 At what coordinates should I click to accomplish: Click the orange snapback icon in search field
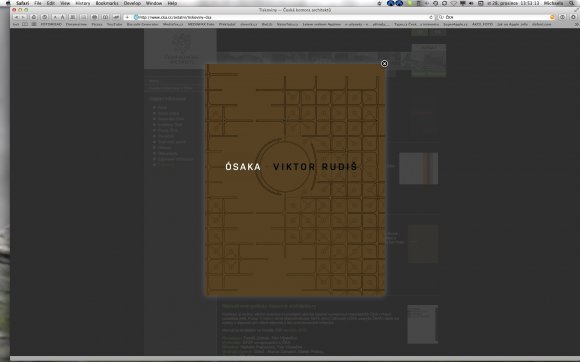tap(552, 17)
